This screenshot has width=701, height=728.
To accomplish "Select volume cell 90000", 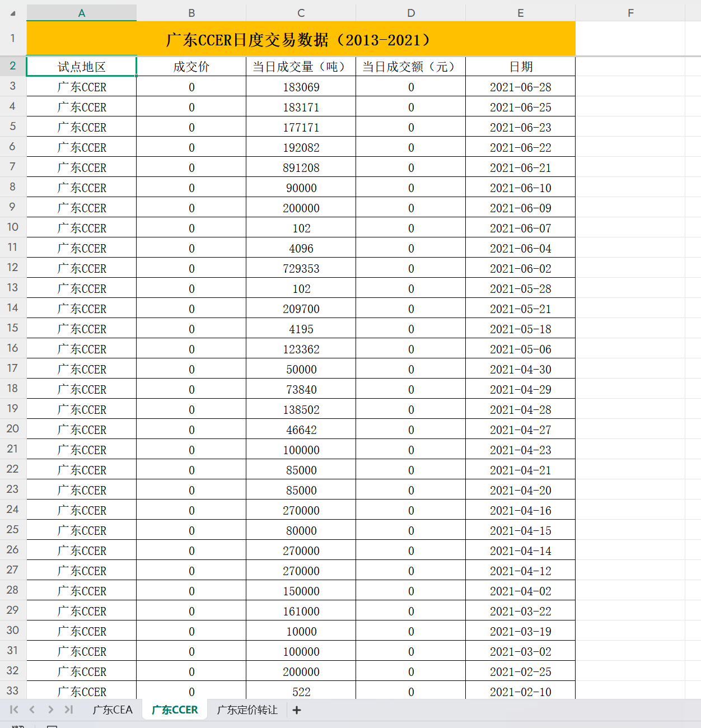I will click(301, 188).
